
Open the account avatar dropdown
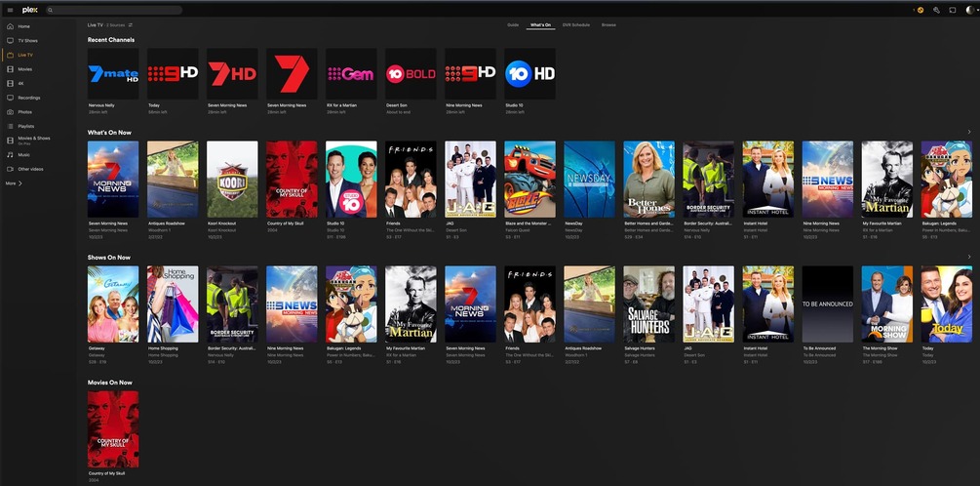970,10
